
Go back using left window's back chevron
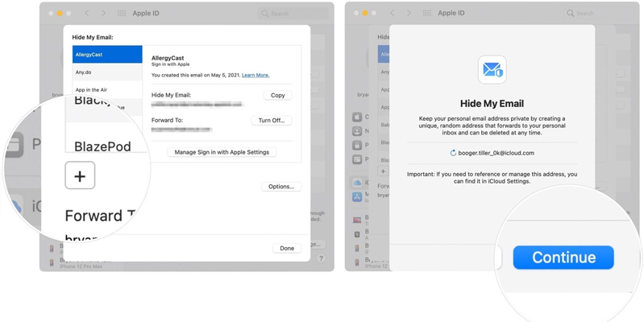(x=87, y=13)
